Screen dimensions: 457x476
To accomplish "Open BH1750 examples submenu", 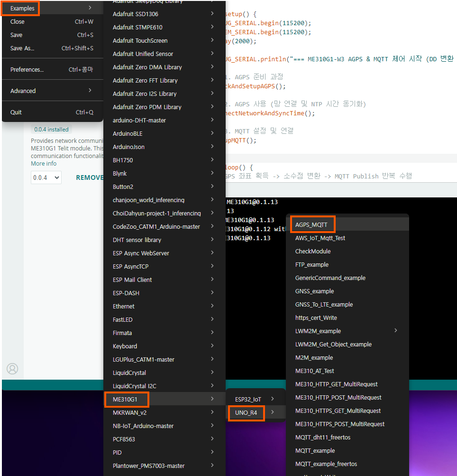I will (x=165, y=160).
